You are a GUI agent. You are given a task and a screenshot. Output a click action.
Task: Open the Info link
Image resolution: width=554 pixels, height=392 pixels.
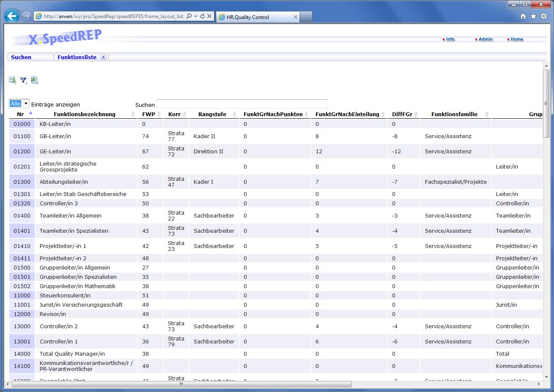[450, 39]
